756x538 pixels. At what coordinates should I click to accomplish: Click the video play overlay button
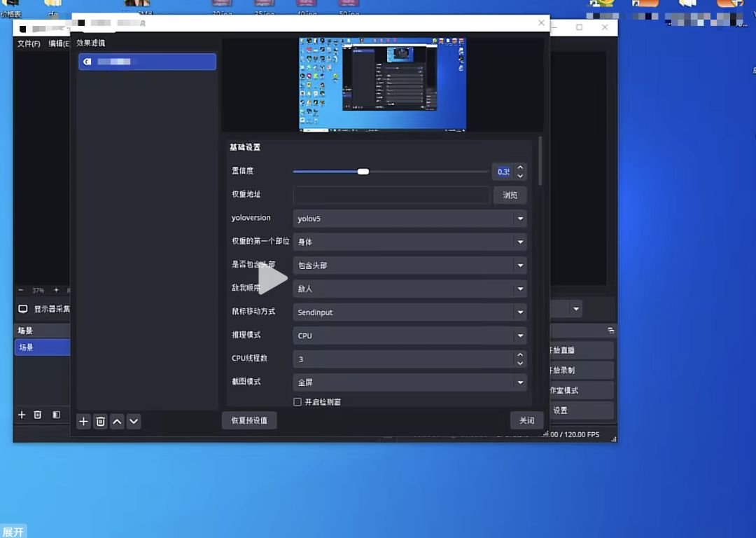(x=273, y=278)
